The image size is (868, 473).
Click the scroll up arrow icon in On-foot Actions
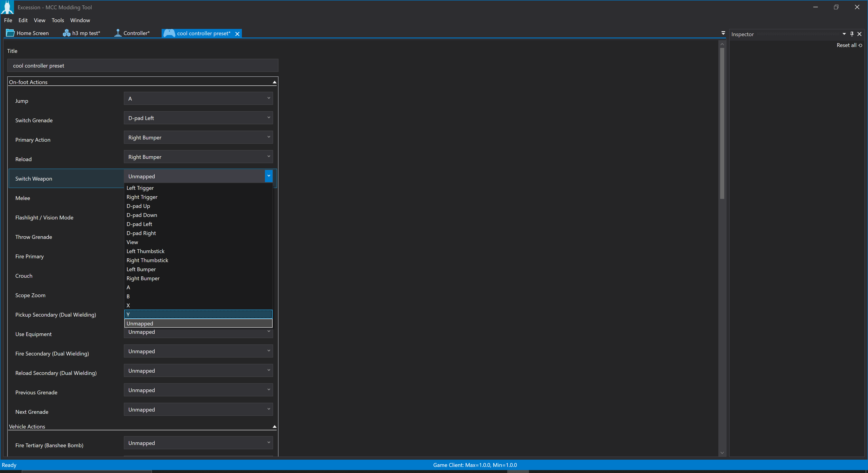pos(274,82)
